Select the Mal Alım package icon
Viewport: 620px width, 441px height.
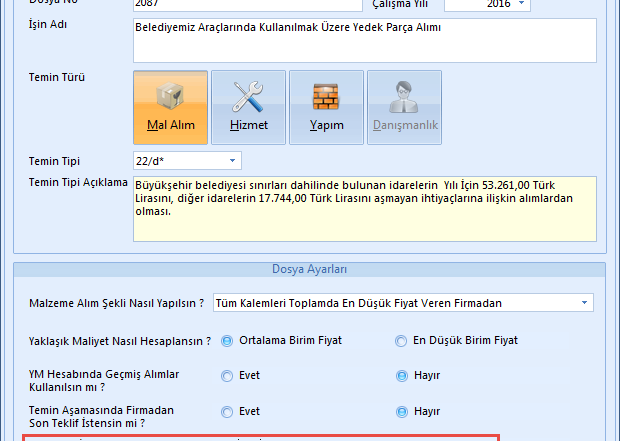coord(170,97)
